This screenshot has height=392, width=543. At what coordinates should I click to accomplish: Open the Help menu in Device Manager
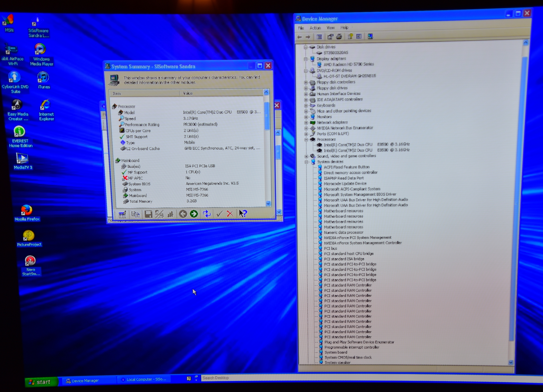pyautogui.click(x=344, y=27)
